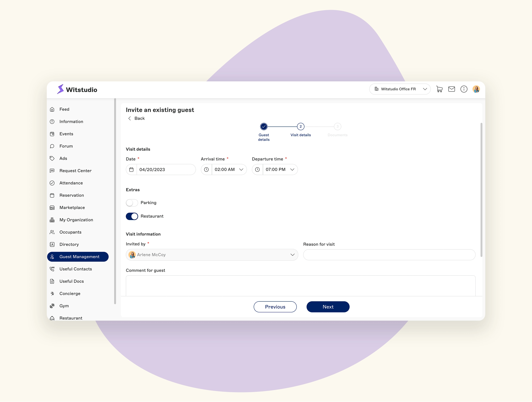The image size is (532, 402).
Task: Click the Next button
Action: pyautogui.click(x=328, y=307)
